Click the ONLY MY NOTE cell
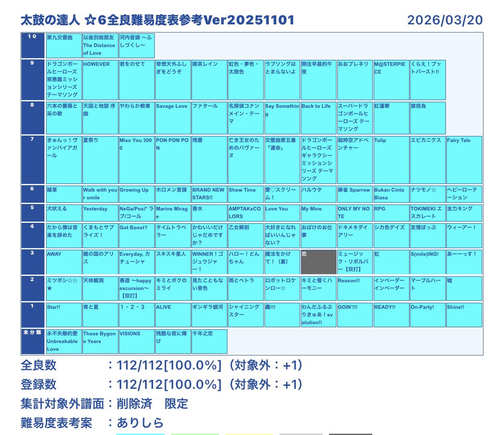The image size is (504, 435). [355, 213]
